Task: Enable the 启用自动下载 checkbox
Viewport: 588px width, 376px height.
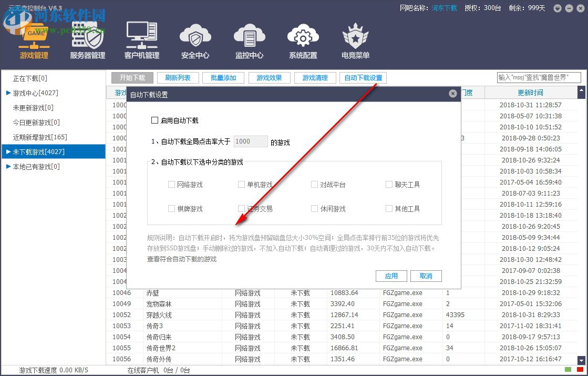Action: [x=155, y=120]
